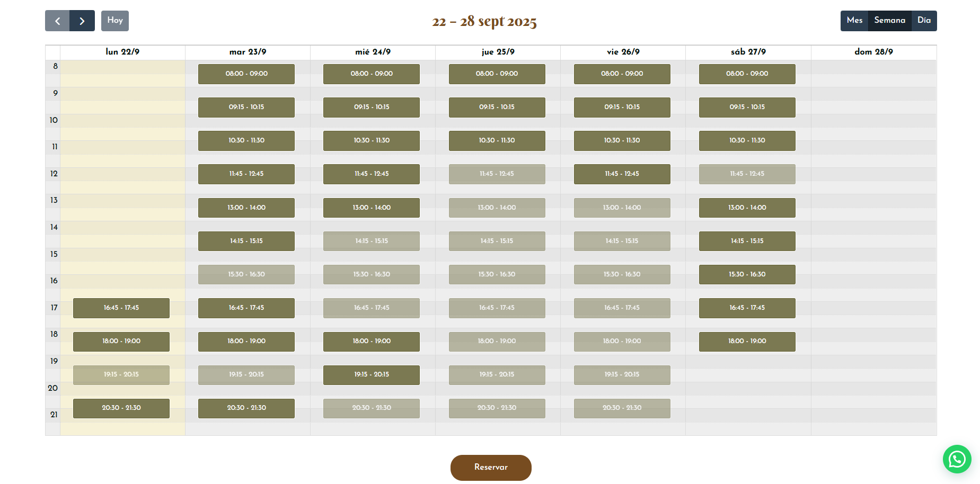Click the mar 23/9 day header
This screenshot has width=980, height=484.
pos(248,52)
